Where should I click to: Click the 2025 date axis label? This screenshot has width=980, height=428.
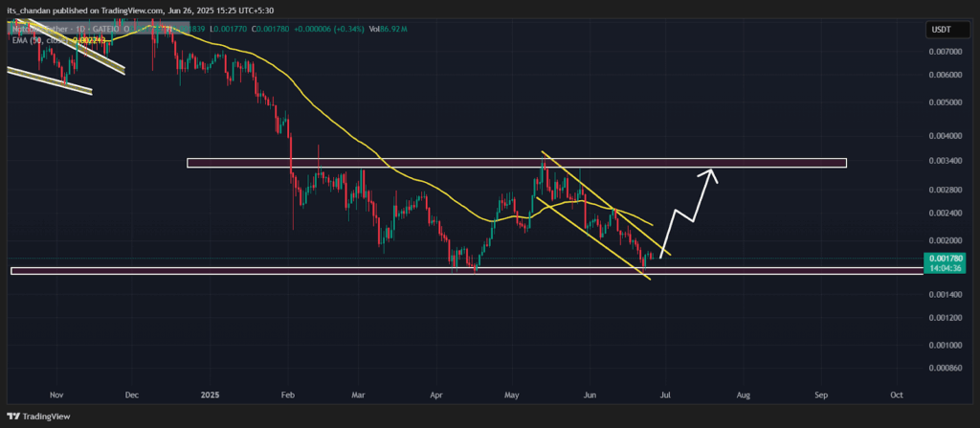(211, 395)
